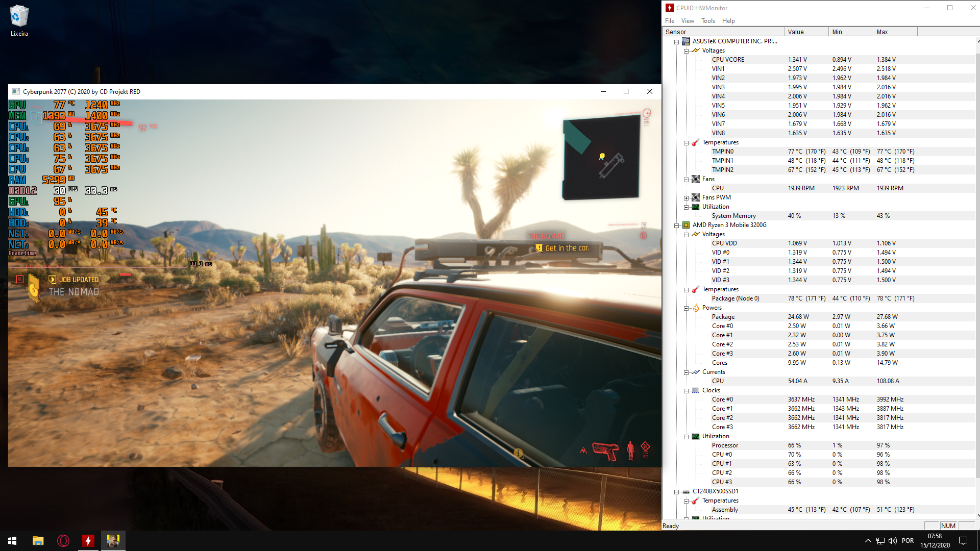Click the AMD Ryzen processor chip icon
This screenshot has width=980, height=551.
(686, 225)
